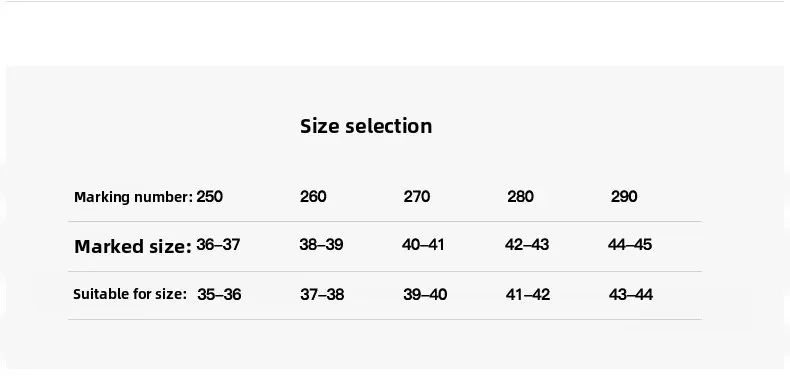
Task: Click the 'Suitable for size:' row label
Action: (x=130, y=294)
